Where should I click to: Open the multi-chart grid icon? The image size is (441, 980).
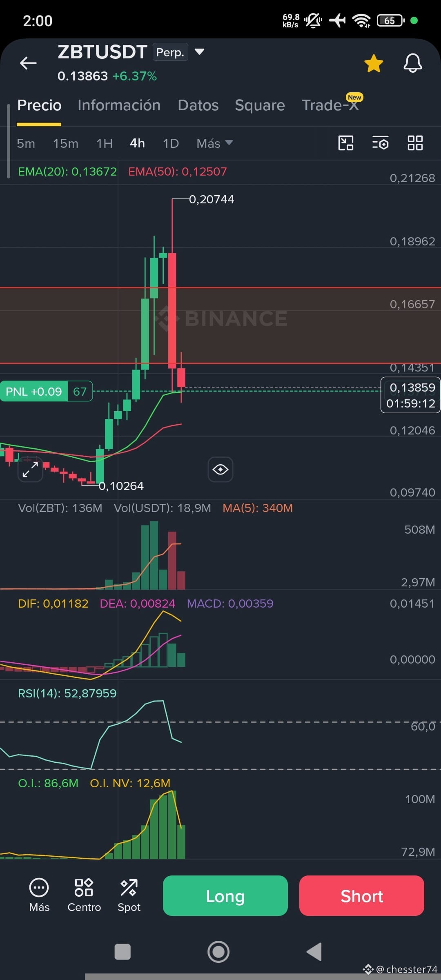(x=415, y=143)
